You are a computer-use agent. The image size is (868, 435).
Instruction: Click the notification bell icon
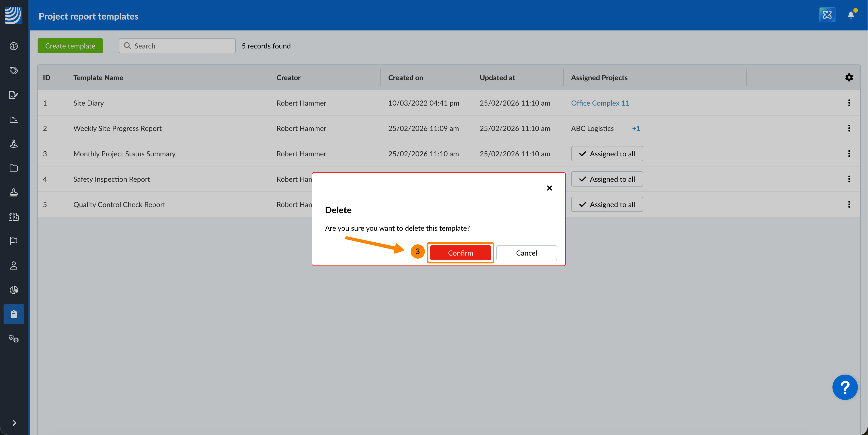(x=850, y=15)
